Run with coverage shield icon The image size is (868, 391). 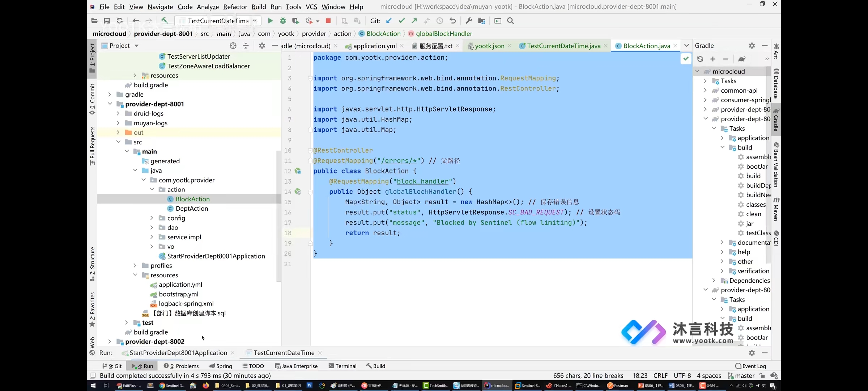point(295,21)
